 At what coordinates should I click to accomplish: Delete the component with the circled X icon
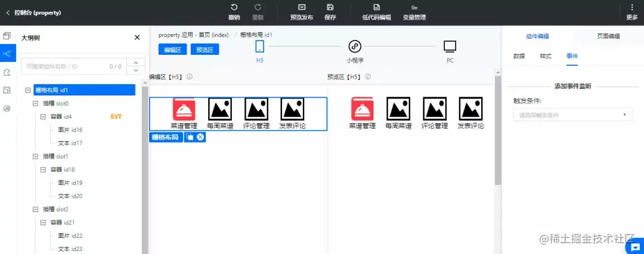point(200,137)
